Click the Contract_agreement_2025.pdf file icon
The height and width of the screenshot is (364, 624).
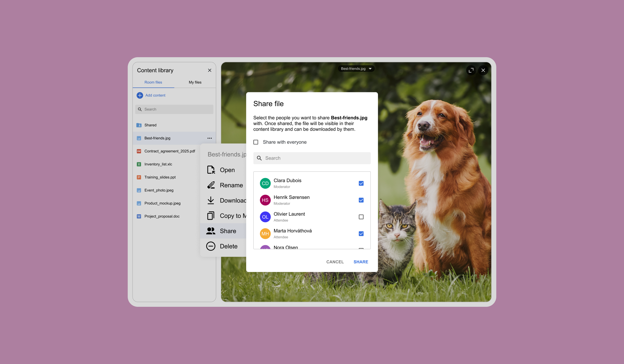pos(139,151)
